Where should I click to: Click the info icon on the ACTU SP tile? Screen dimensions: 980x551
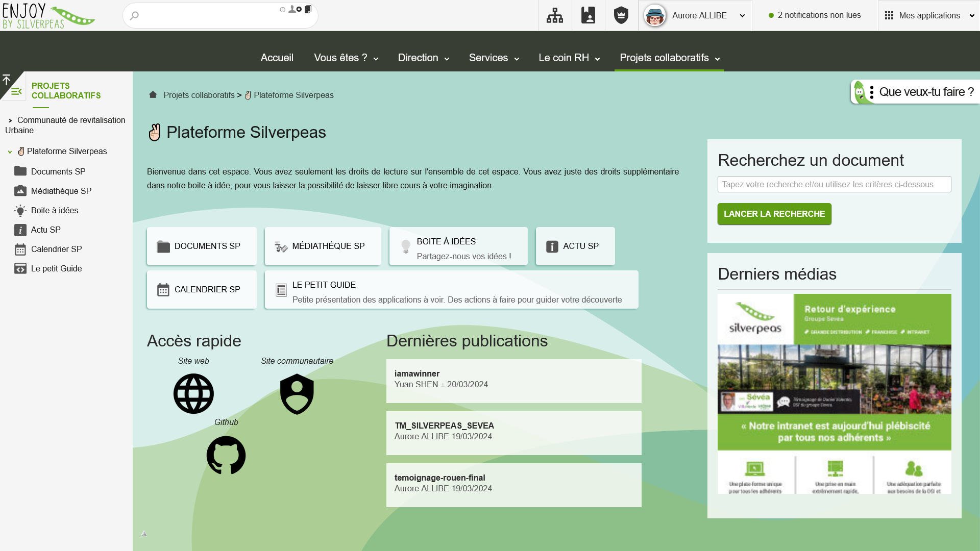point(552,246)
